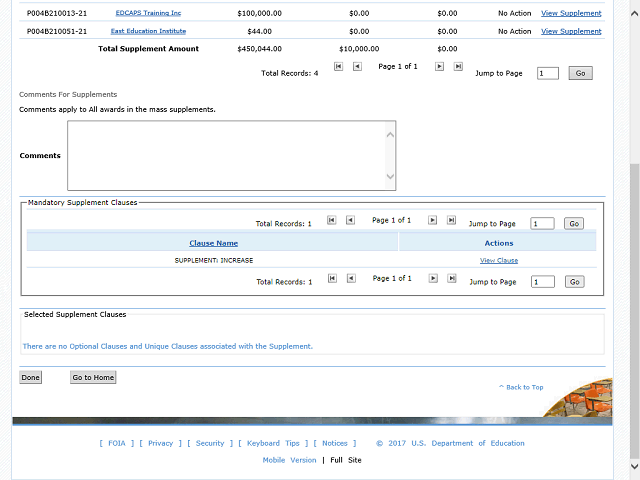640x480 pixels.
Task: Click next page icon above Clause Name header
Action: pyautogui.click(x=433, y=220)
